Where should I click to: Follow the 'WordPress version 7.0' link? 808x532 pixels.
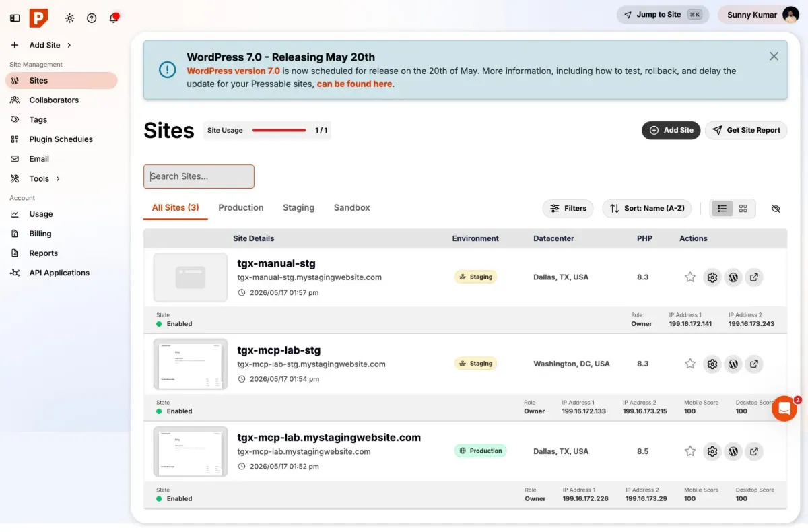tap(233, 71)
